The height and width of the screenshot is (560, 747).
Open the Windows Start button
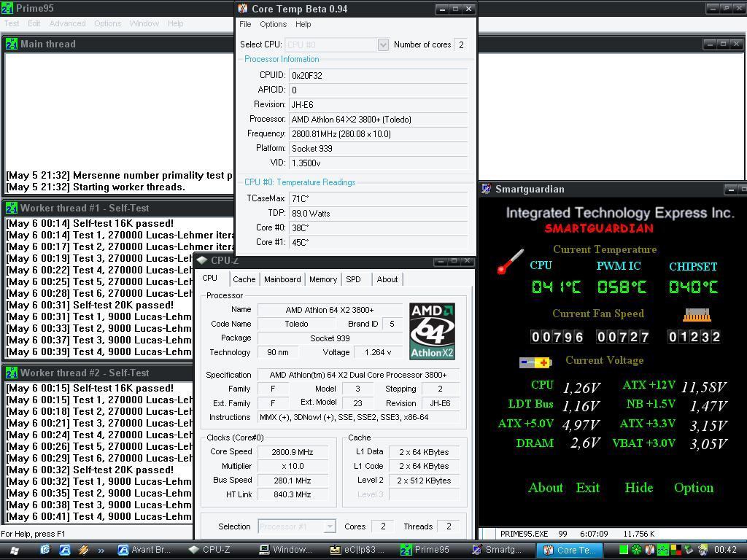tap(14, 550)
